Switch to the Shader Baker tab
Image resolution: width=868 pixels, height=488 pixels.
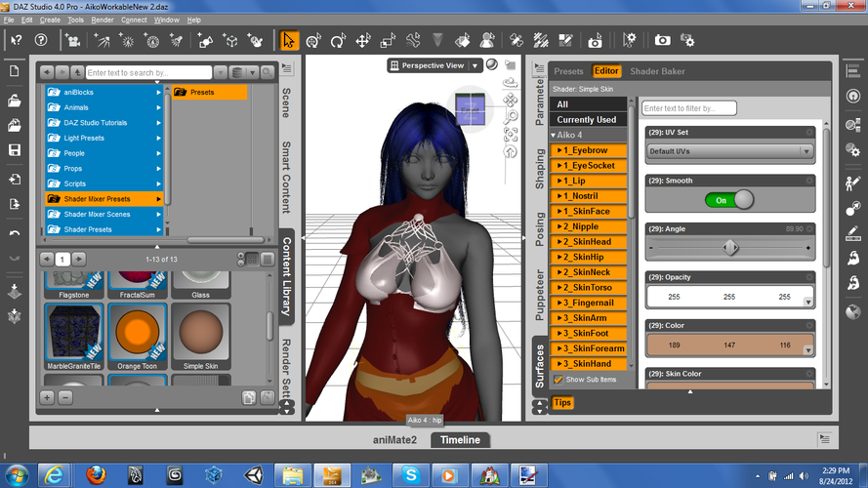point(657,71)
